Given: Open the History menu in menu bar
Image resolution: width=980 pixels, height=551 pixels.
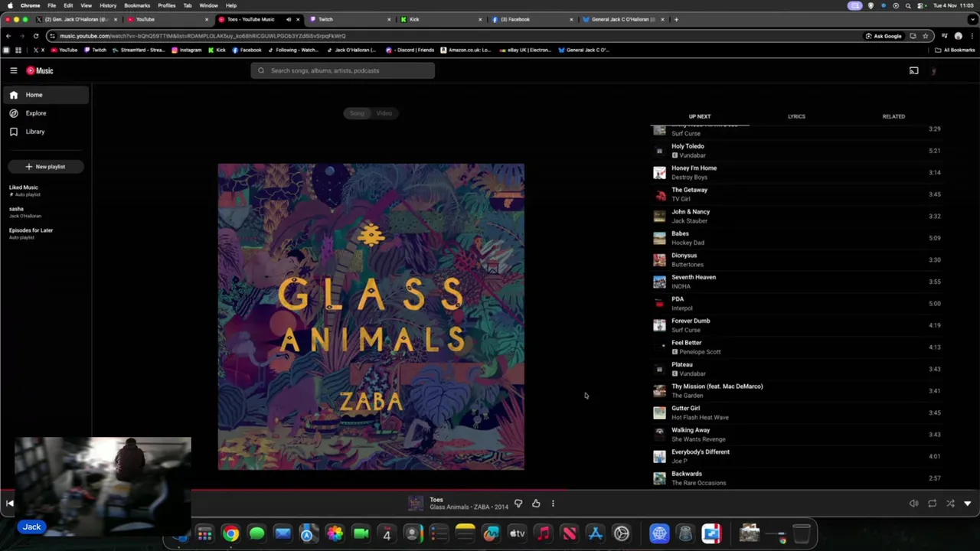Looking at the screenshot, I should click(x=108, y=5).
